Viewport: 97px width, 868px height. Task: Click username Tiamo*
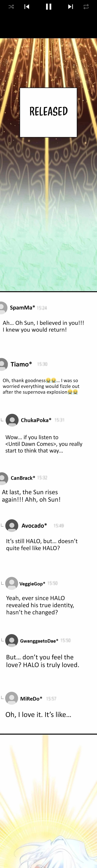tap(21, 364)
